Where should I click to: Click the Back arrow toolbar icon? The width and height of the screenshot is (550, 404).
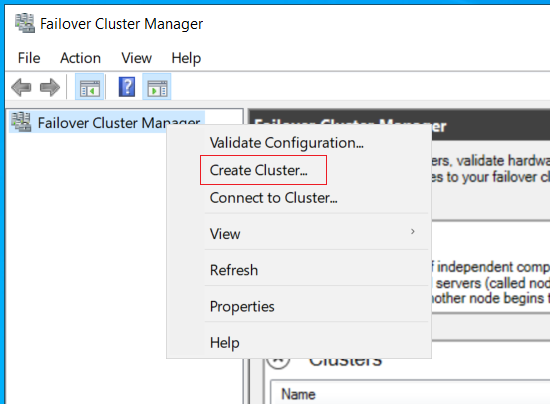click(21, 87)
